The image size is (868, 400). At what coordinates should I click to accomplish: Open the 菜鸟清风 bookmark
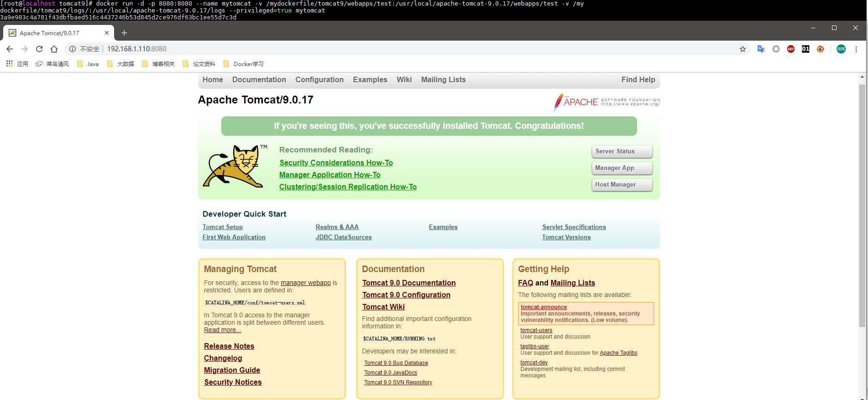pos(52,64)
